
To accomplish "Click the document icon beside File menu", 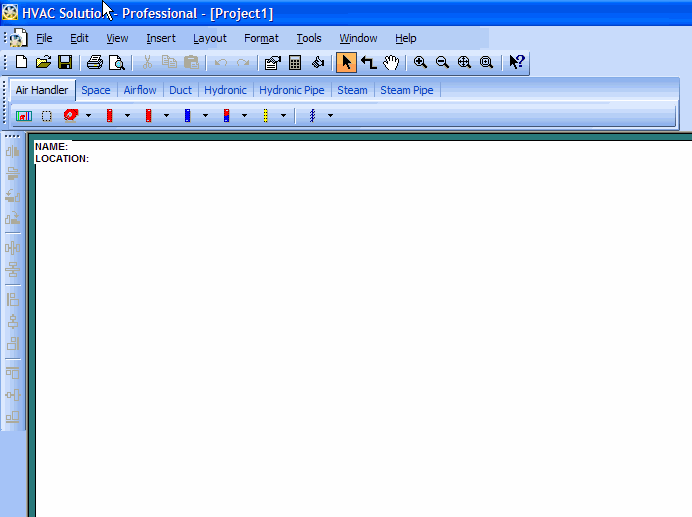I will [19, 38].
